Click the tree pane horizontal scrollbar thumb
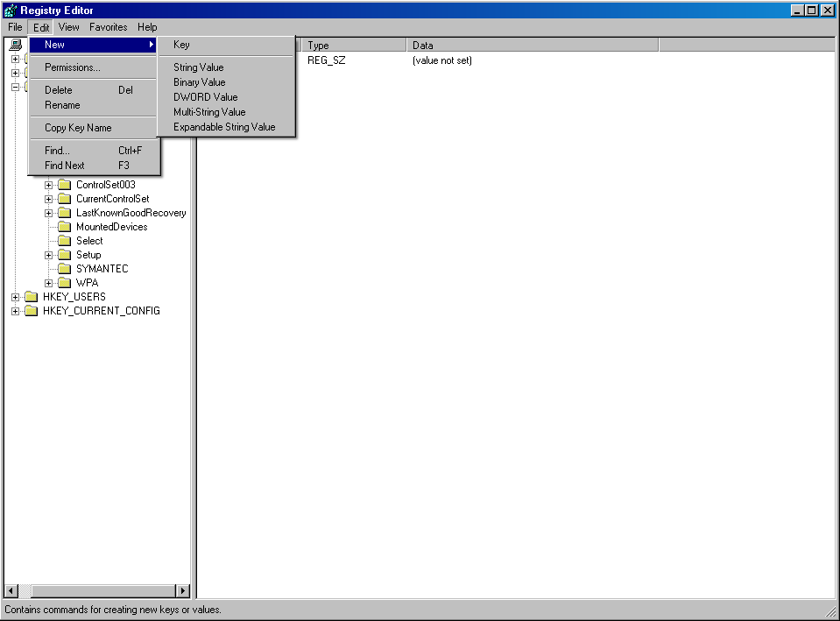The width and height of the screenshot is (840, 621). (x=103, y=591)
